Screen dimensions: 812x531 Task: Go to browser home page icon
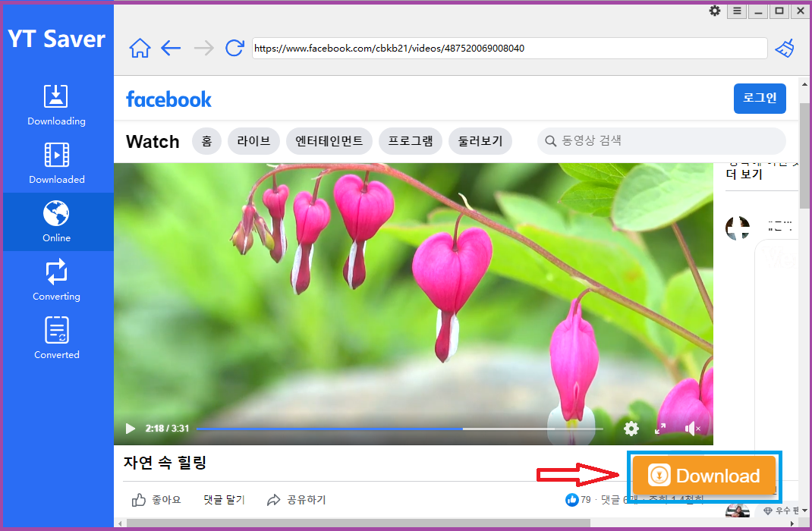coord(140,48)
